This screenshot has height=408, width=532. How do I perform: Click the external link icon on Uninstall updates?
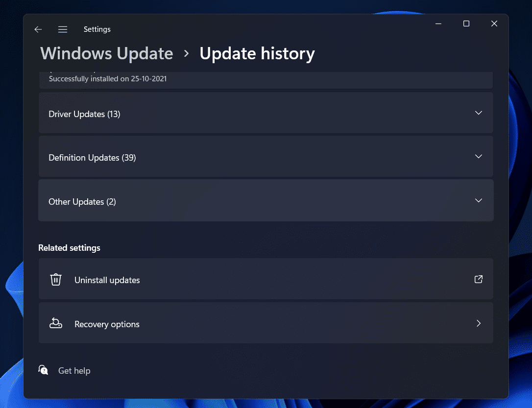(x=479, y=279)
